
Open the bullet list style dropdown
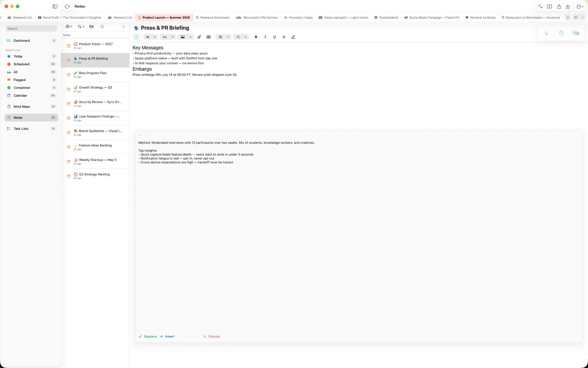(241, 37)
